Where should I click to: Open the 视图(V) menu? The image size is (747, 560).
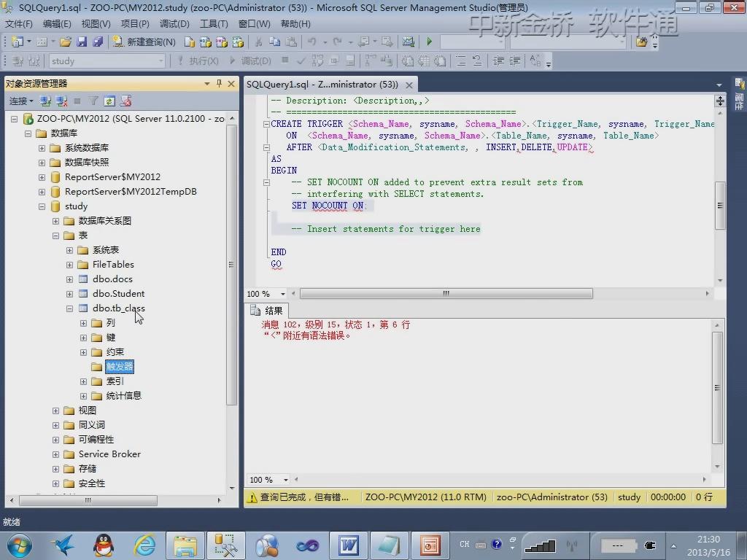tap(96, 24)
